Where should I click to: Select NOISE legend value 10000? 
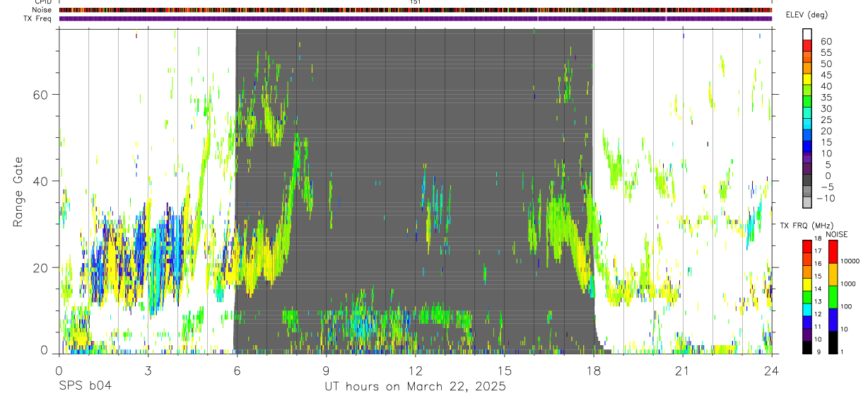point(850,262)
